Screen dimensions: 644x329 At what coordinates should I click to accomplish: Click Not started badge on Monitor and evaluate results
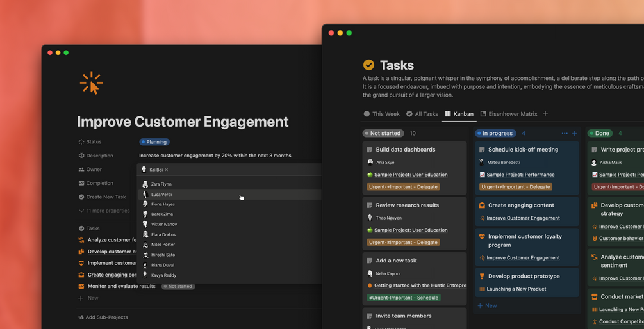[178, 286]
